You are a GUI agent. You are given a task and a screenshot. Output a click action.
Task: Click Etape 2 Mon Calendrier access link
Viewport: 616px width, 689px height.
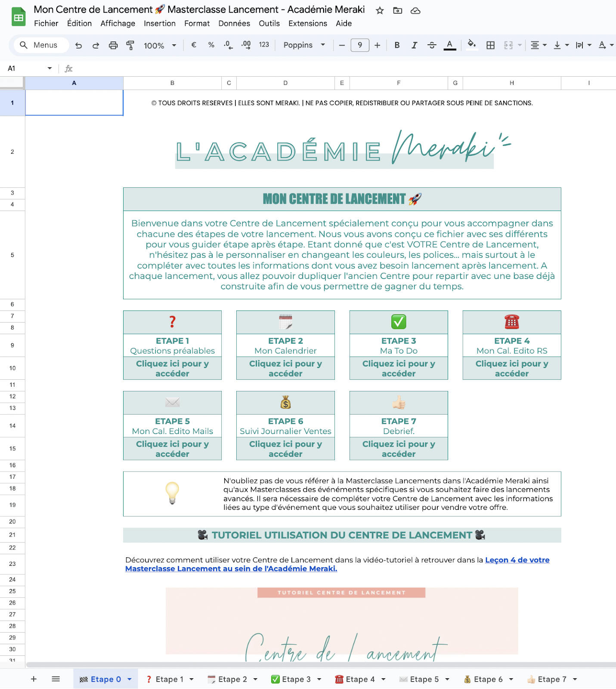(285, 368)
